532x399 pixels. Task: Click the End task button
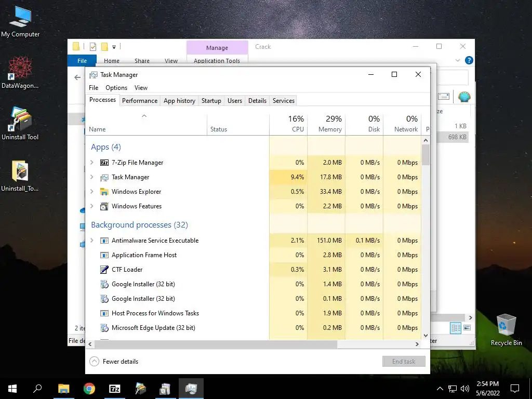404,362
